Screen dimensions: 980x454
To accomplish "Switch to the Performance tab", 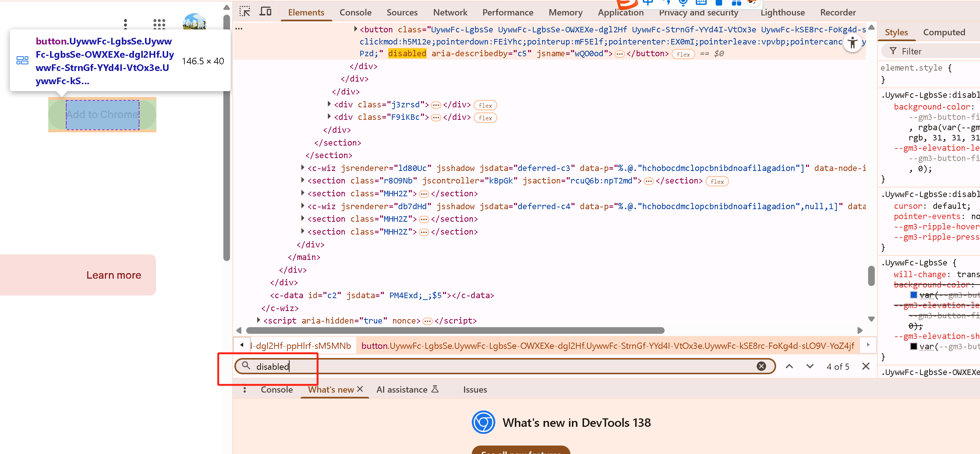I will 507,12.
